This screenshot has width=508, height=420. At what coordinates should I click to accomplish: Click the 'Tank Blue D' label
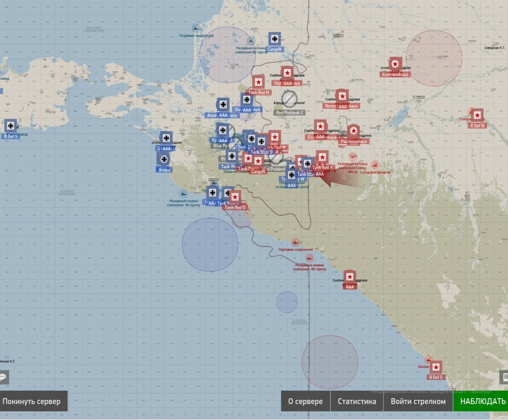[x=262, y=152]
